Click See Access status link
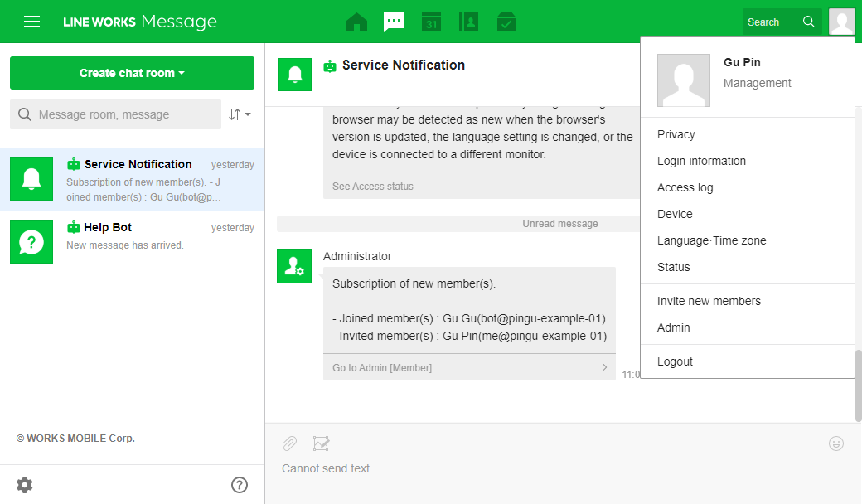The width and height of the screenshot is (862, 504). 373,187
